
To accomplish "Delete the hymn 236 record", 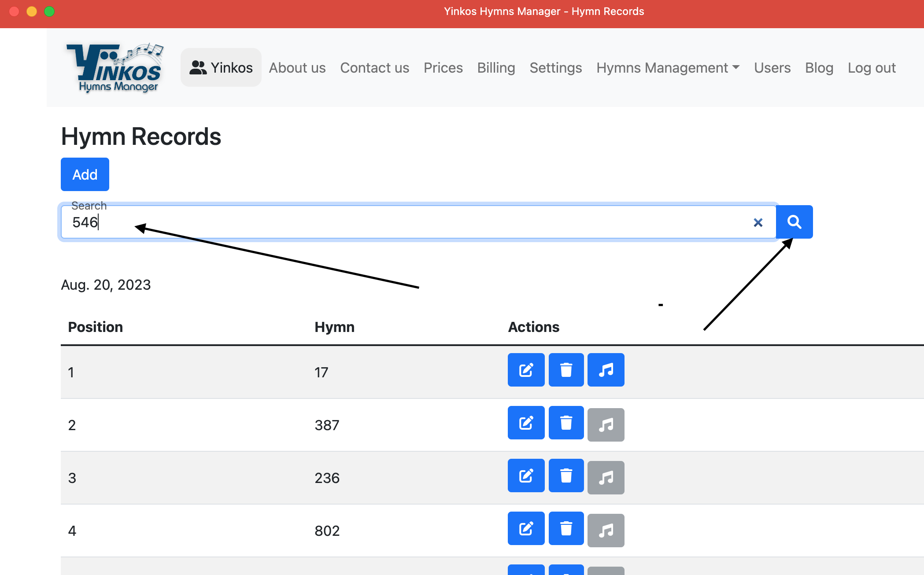I will (x=566, y=476).
